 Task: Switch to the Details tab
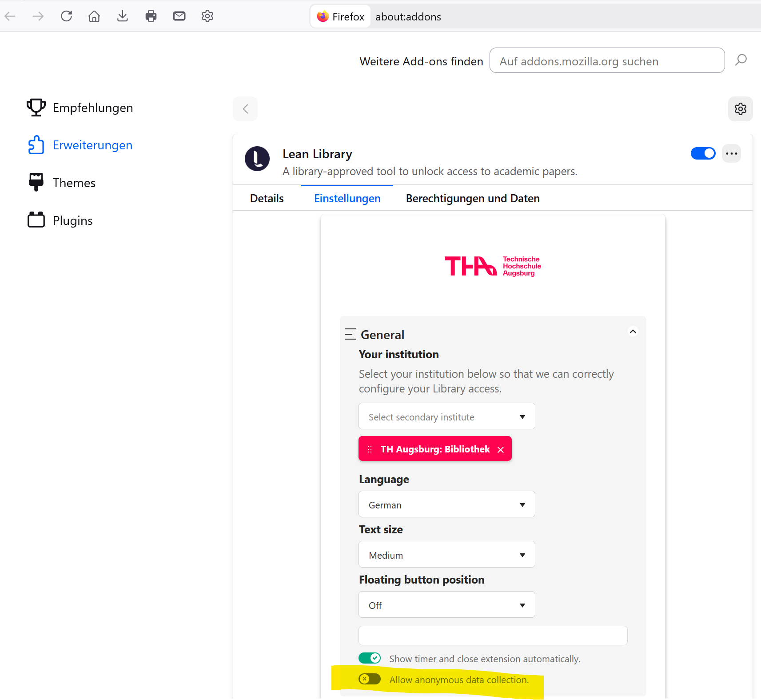(267, 199)
